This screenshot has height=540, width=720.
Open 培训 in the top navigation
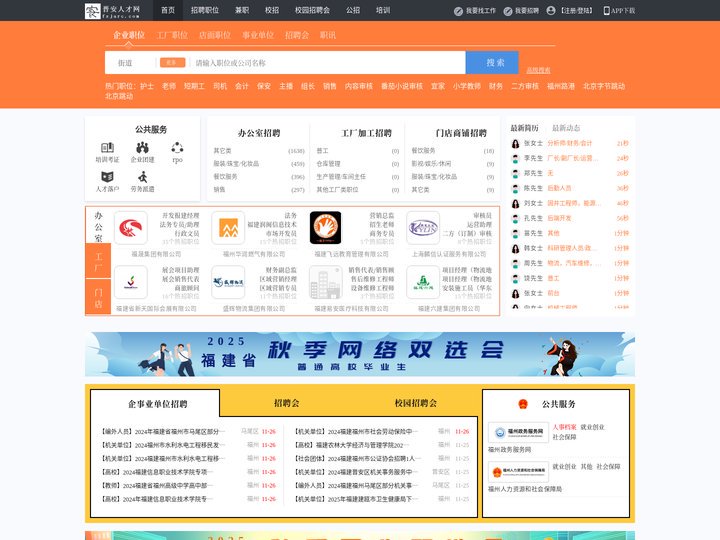[383, 10]
